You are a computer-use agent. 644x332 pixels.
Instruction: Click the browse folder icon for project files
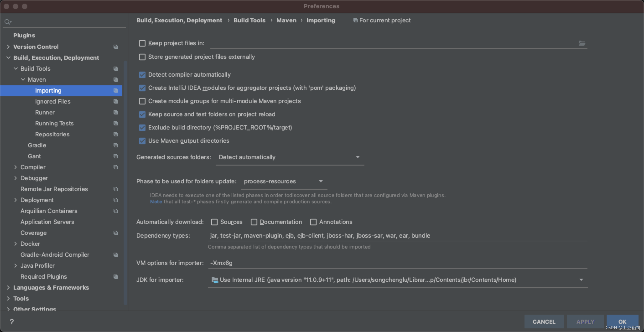[x=582, y=43]
